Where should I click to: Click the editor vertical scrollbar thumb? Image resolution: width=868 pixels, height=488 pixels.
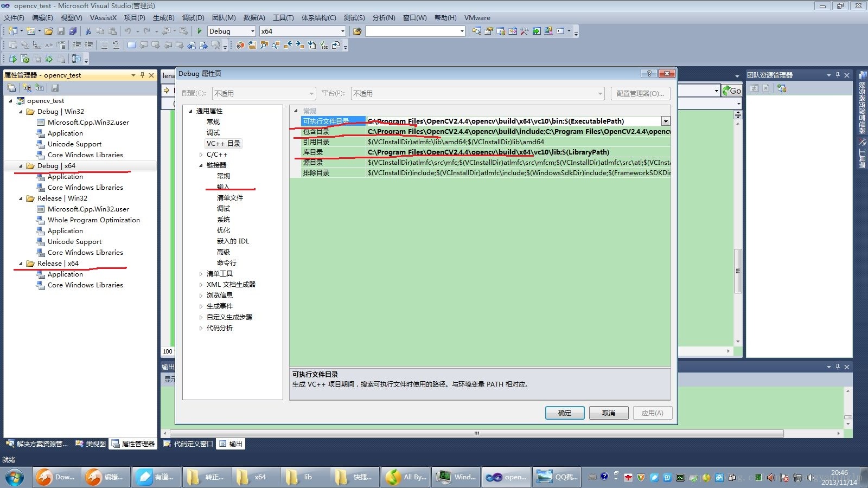(x=738, y=271)
